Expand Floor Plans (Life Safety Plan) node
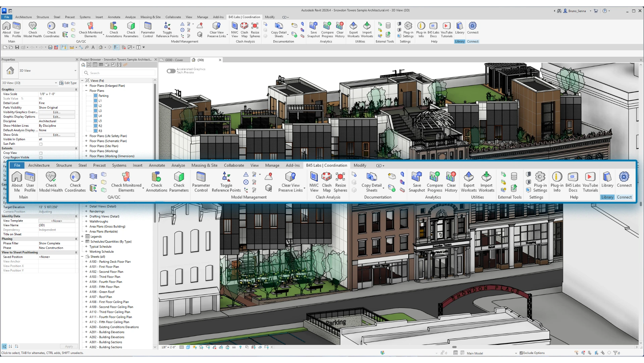 click(86, 136)
